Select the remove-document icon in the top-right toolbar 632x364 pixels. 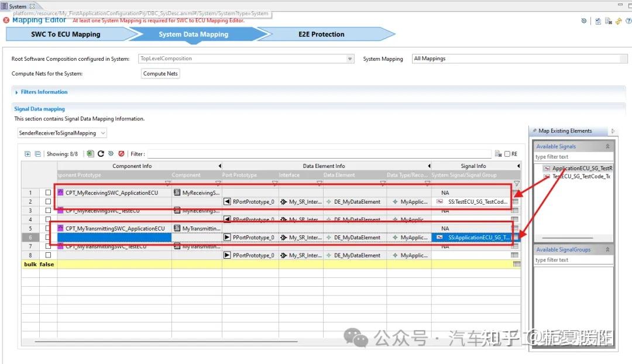click(608, 20)
